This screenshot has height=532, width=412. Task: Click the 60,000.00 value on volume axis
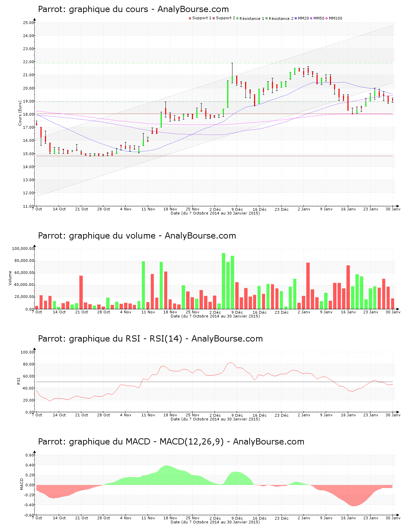pyautogui.click(x=24, y=273)
